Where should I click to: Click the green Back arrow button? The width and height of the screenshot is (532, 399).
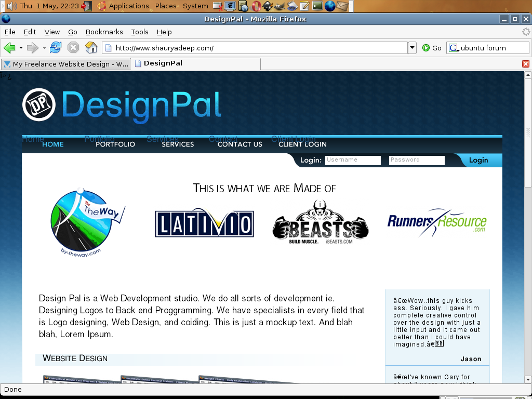[9, 48]
